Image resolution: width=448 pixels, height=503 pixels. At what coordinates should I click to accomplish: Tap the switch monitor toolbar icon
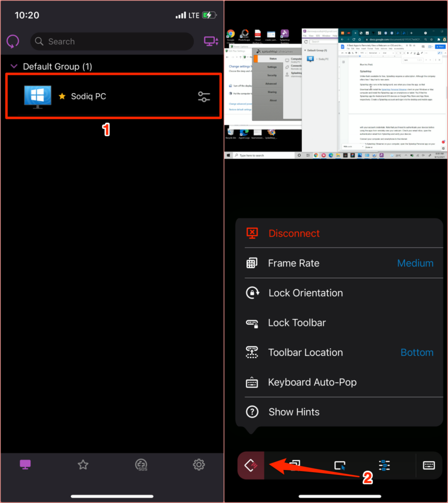(x=294, y=465)
